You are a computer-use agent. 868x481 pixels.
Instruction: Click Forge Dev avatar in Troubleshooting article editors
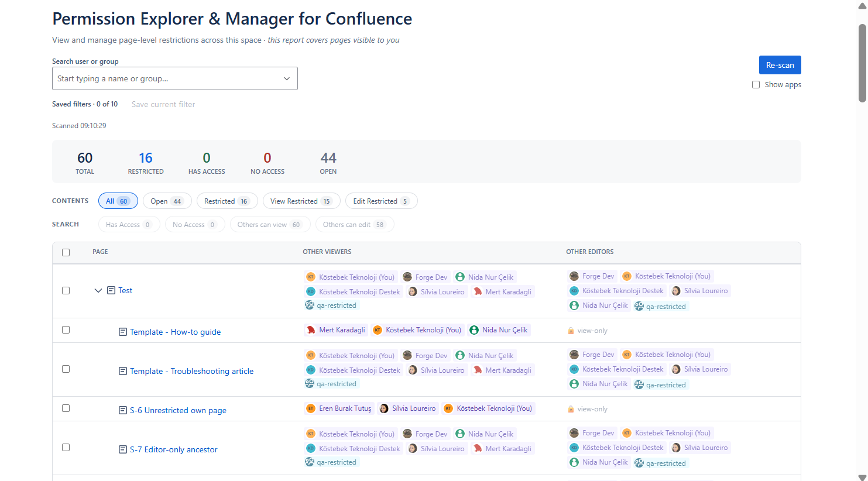click(x=574, y=355)
